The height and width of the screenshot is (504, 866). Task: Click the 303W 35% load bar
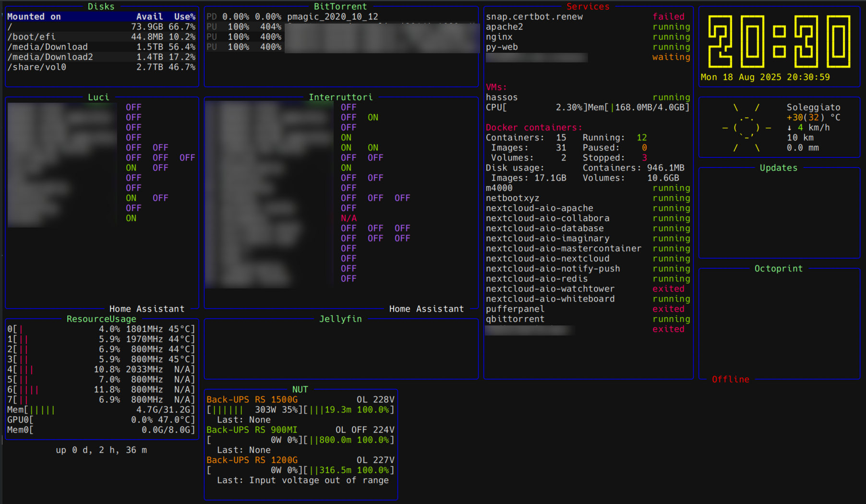point(255,410)
